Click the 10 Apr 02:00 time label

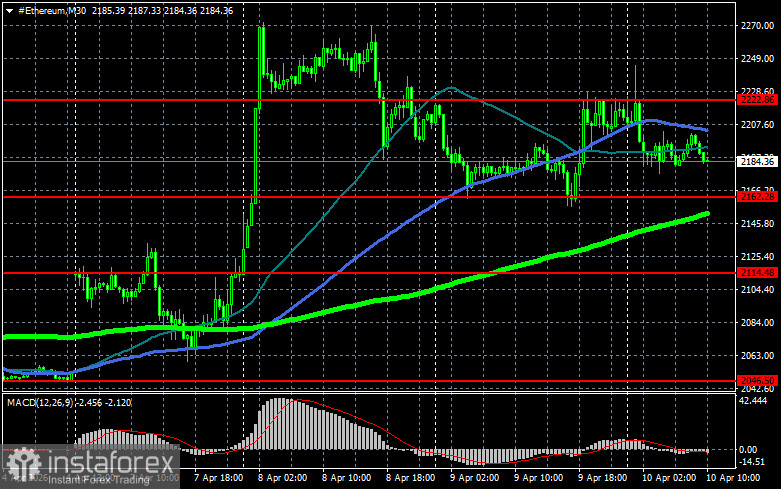[669, 478]
